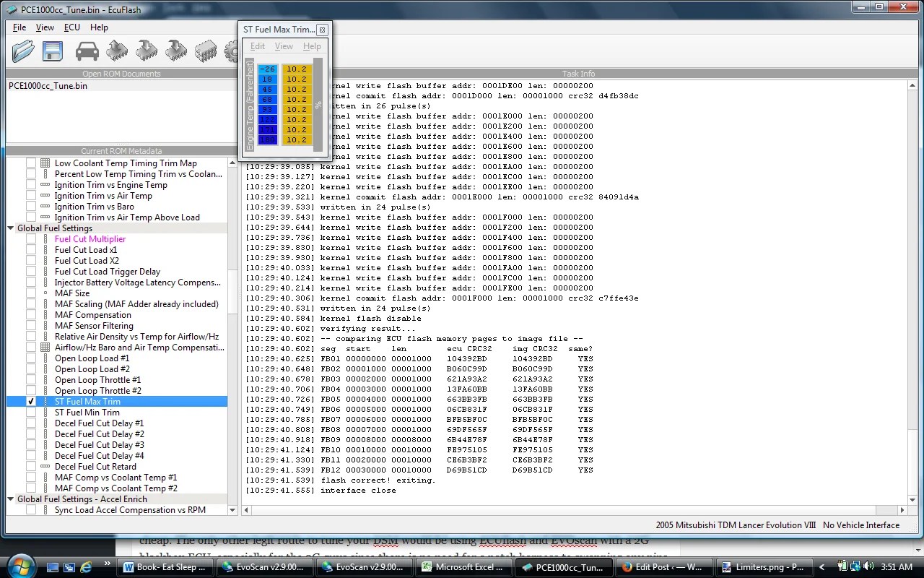Click the icon beside Percent Low Temp Timing Trim

pyautogui.click(x=45, y=174)
